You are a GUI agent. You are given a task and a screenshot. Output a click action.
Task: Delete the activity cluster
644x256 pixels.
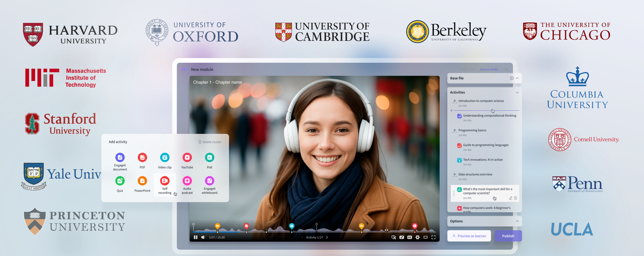click(210, 142)
